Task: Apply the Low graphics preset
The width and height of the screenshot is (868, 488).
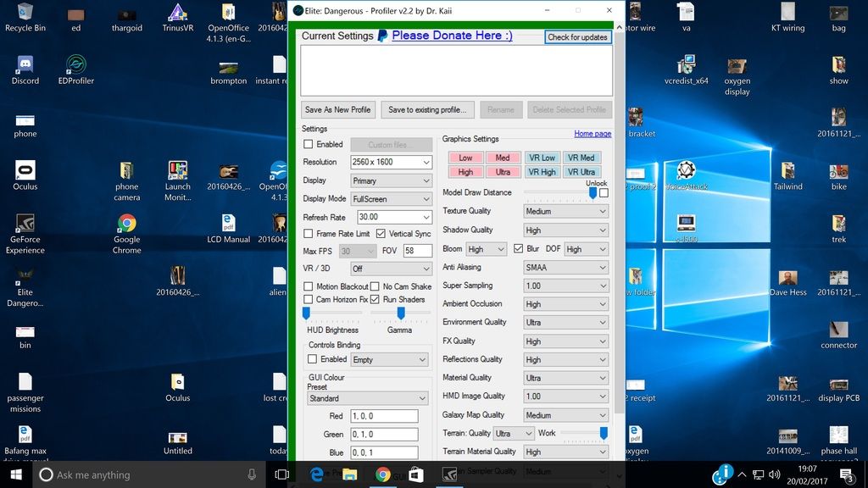Action: 465,158
